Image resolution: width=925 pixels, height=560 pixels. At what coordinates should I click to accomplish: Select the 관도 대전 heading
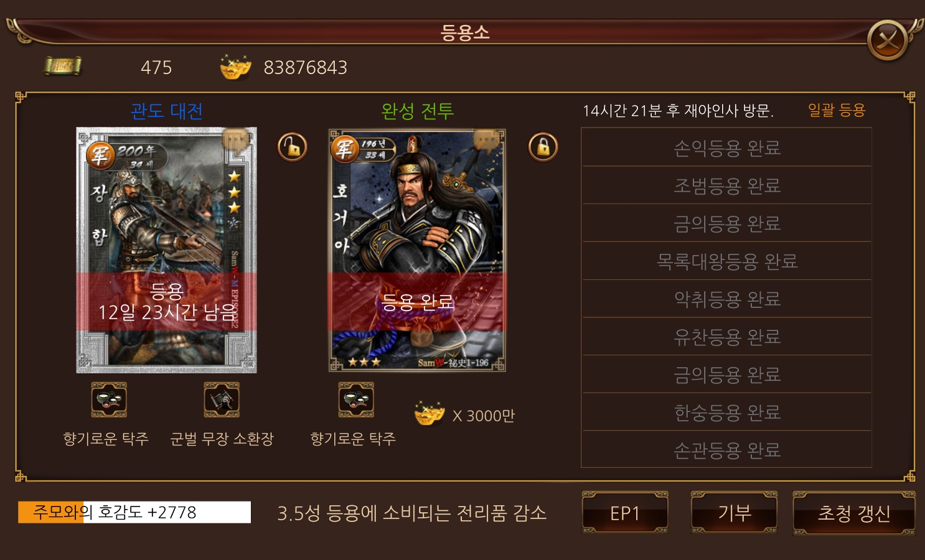tap(167, 111)
